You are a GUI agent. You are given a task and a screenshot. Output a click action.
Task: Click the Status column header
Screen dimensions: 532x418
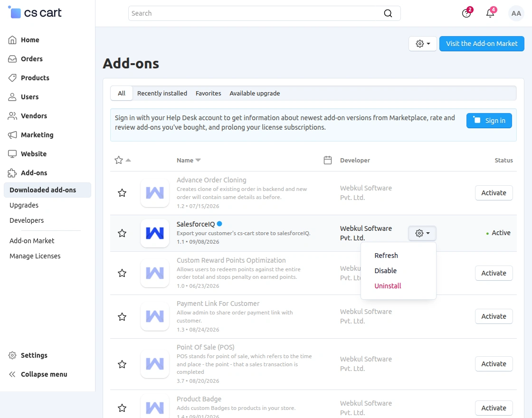[503, 160]
